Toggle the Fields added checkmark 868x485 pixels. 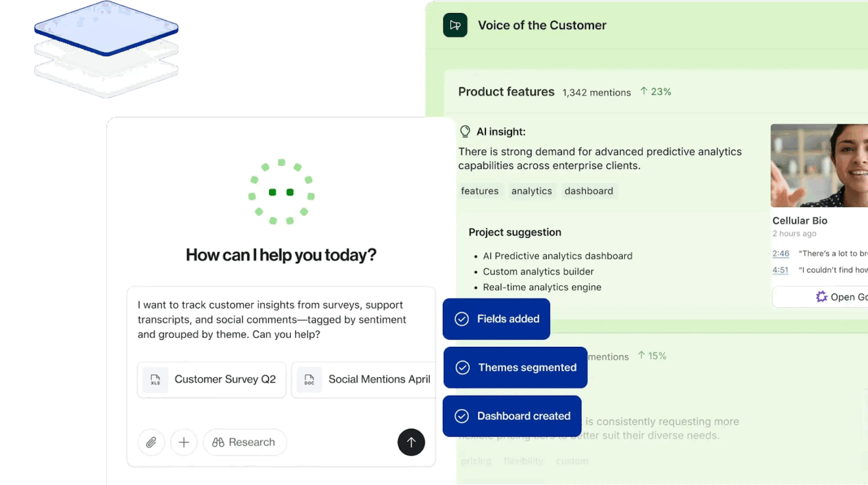[461, 318]
